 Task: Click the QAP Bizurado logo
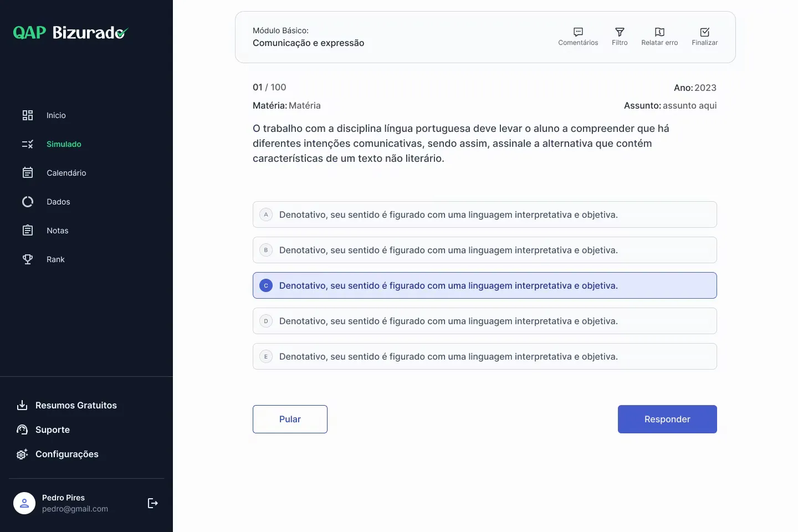[x=70, y=33]
